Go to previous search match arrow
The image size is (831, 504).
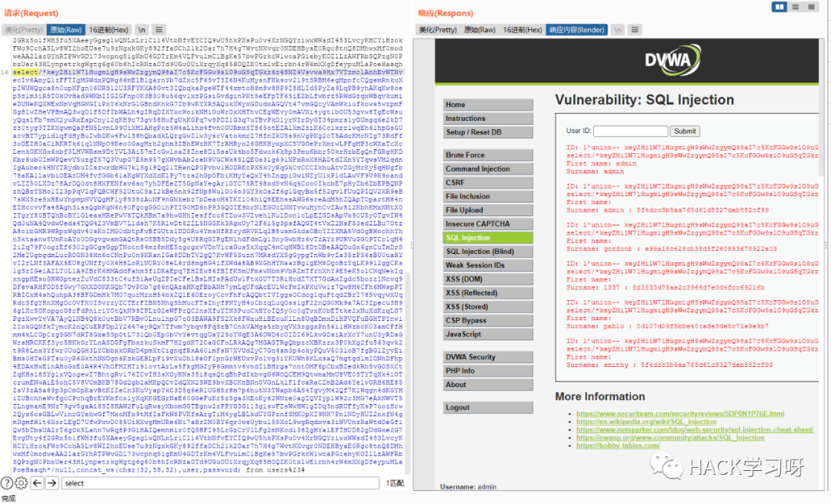(x=37, y=482)
